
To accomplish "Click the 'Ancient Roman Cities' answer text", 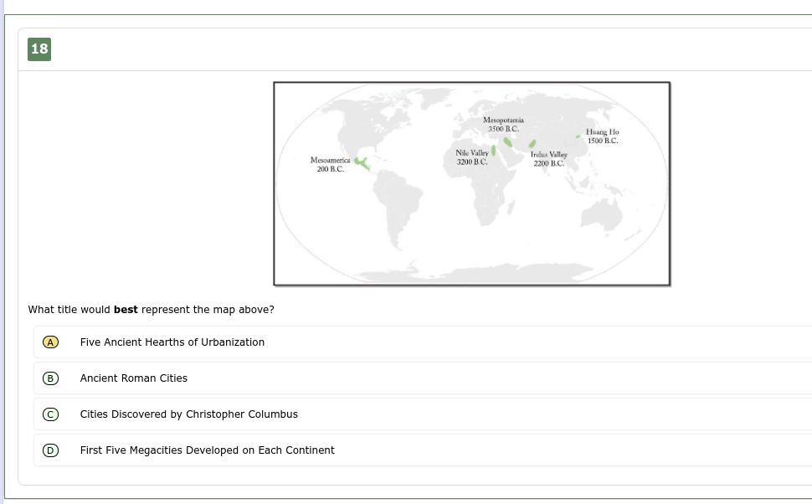I will point(133,378).
